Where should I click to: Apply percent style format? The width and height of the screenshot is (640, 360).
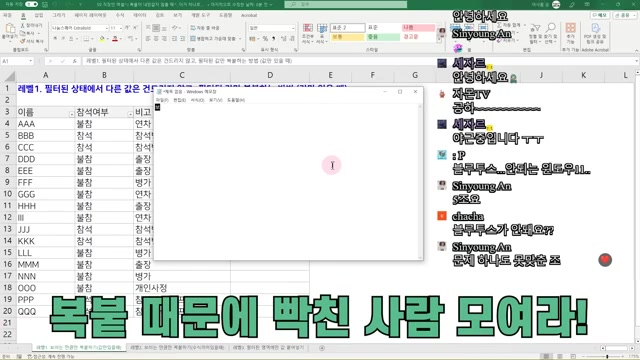point(265,38)
